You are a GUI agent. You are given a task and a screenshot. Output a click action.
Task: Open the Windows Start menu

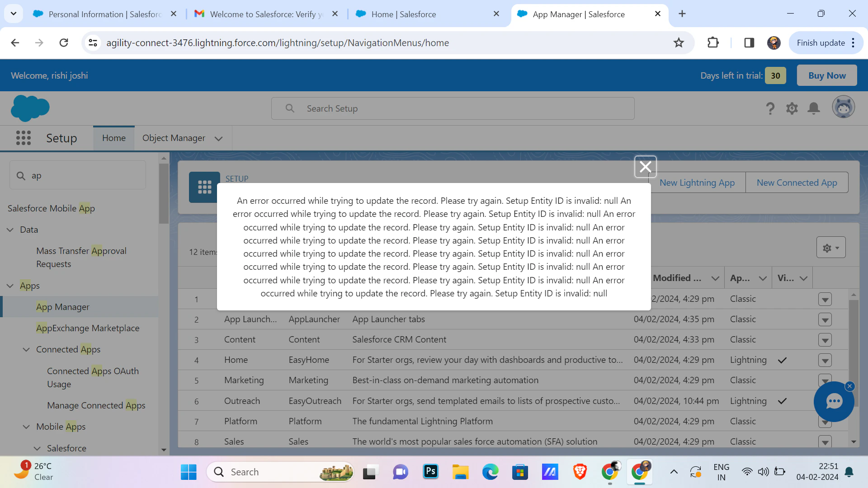(x=189, y=472)
